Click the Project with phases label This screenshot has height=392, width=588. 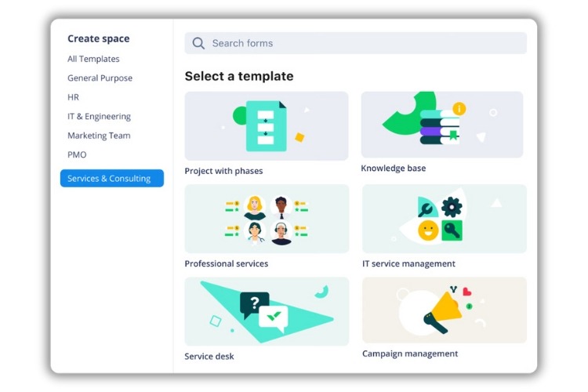pyautogui.click(x=223, y=171)
